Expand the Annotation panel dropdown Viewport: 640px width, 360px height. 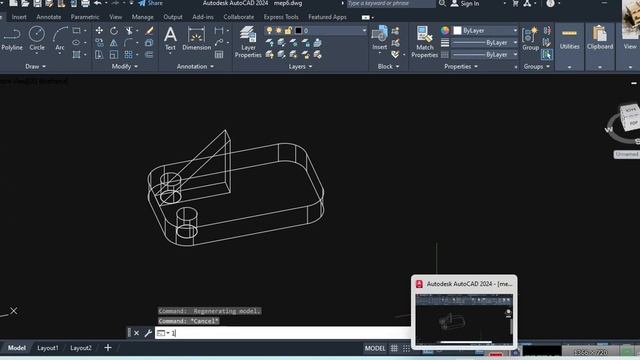point(195,67)
